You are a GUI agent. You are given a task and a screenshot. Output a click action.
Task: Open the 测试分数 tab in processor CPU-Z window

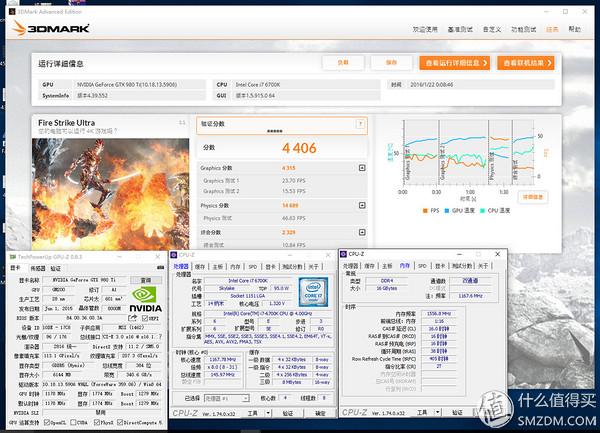click(292, 267)
